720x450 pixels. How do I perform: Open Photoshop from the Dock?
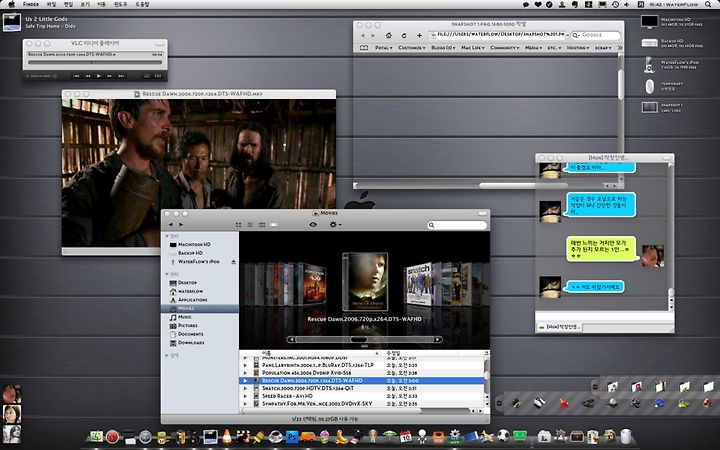click(292, 436)
